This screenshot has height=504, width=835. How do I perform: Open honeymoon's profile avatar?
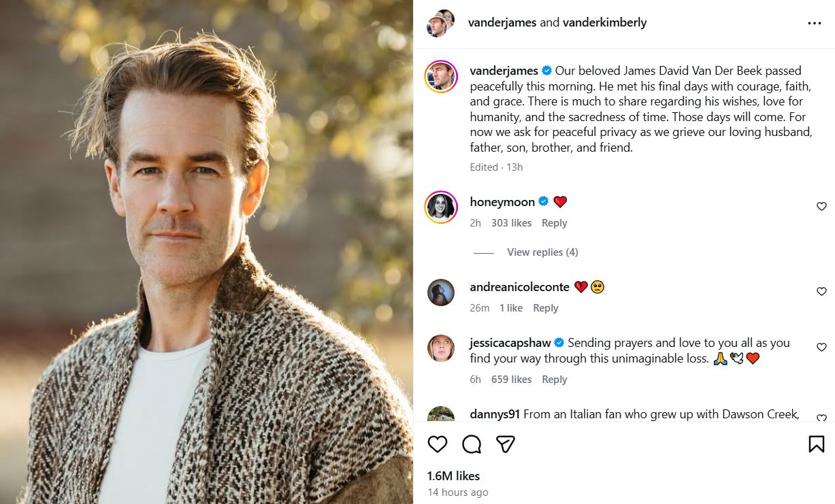pyautogui.click(x=441, y=207)
